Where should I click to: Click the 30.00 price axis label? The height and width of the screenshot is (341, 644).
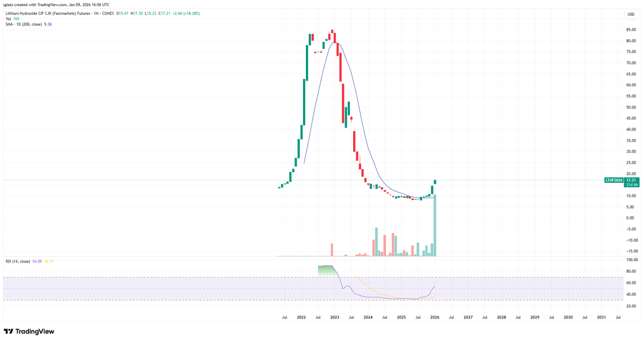point(631,151)
